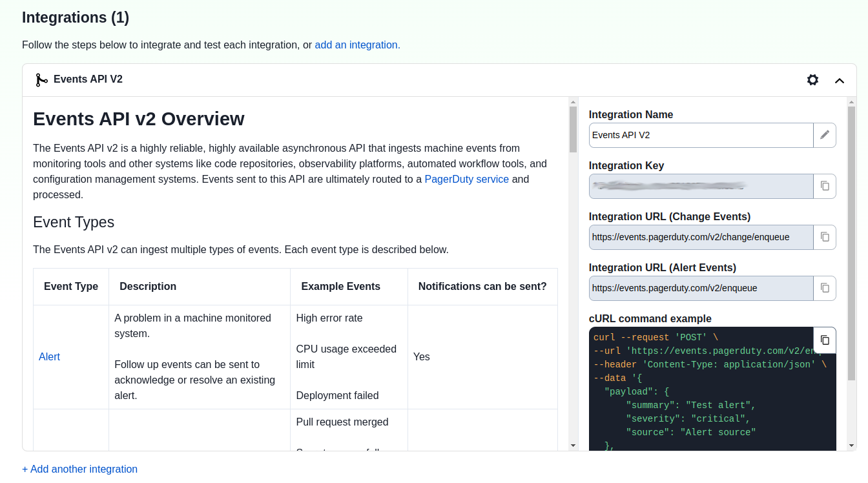Click '+ Add another integration' link
This screenshot has height=483, width=868.
(x=79, y=469)
